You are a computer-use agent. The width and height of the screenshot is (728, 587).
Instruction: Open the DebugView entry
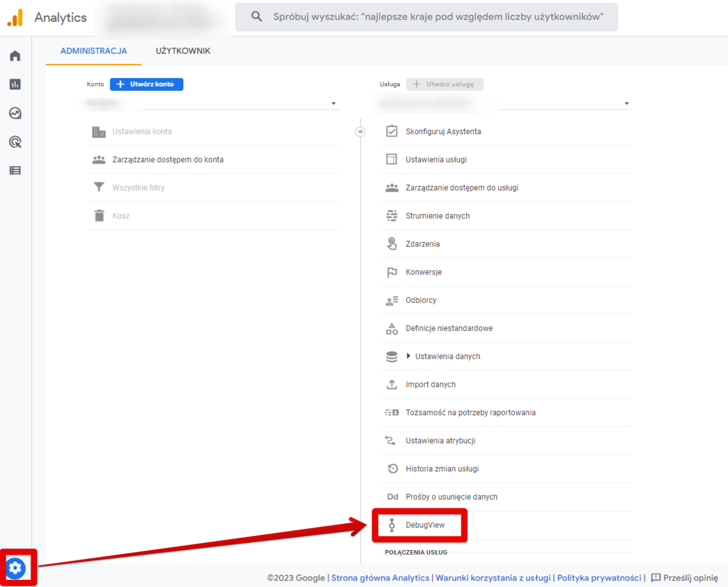pyautogui.click(x=506, y=525)
